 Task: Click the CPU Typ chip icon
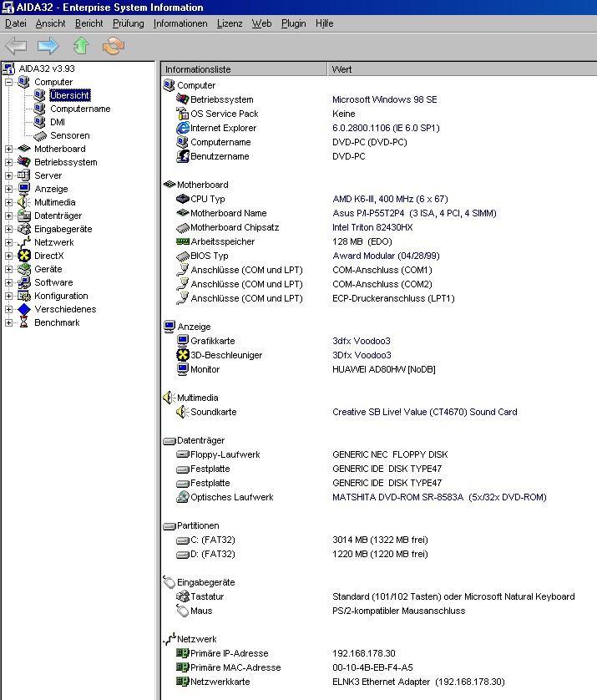click(183, 199)
